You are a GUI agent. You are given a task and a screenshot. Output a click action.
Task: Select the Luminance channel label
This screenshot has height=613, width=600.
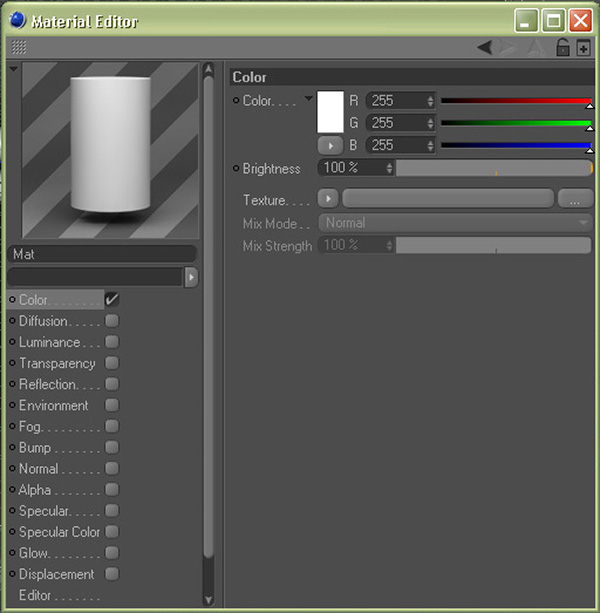pos(50,342)
